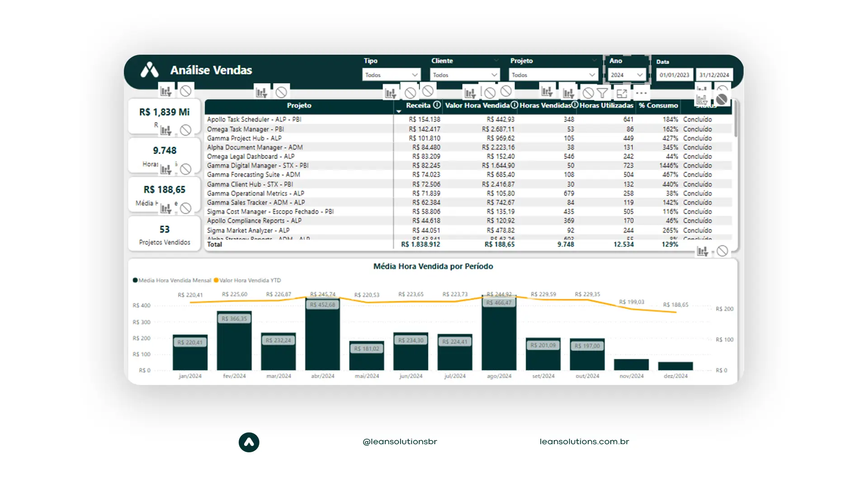This screenshot has width=868, height=488.
Task: Click the filter funnel icon above the table
Action: [x=602, y=93]
